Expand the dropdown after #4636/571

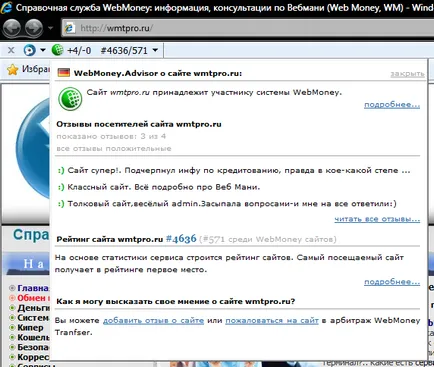click(155, 50)
